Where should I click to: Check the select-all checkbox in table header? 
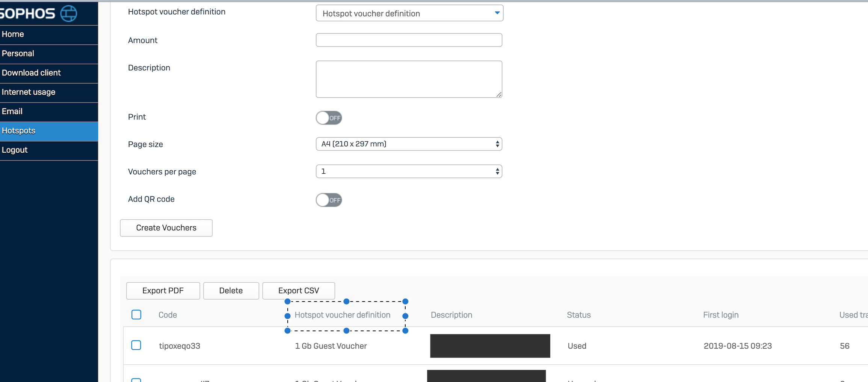[136, 315]
